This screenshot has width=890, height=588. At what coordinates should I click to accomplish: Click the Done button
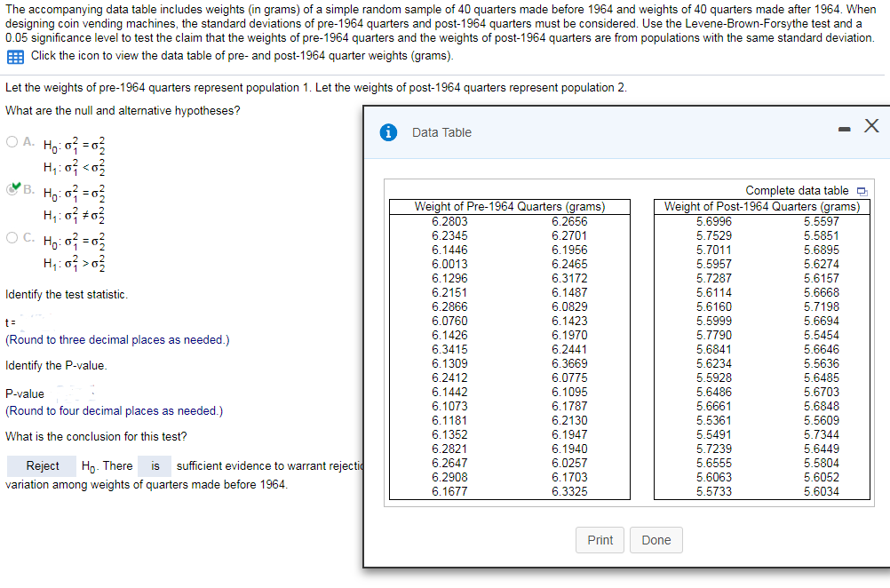click(656, 540)
